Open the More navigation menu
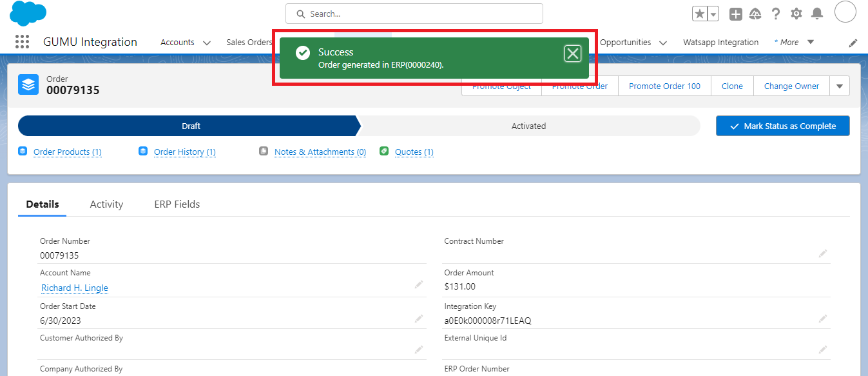 click(x=794, y=42)
